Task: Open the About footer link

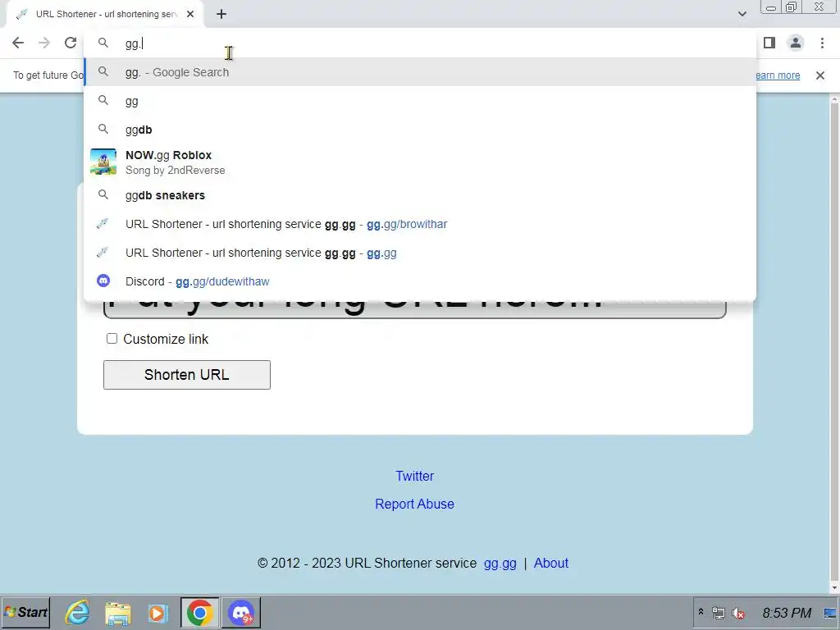Action: (550, 563)
